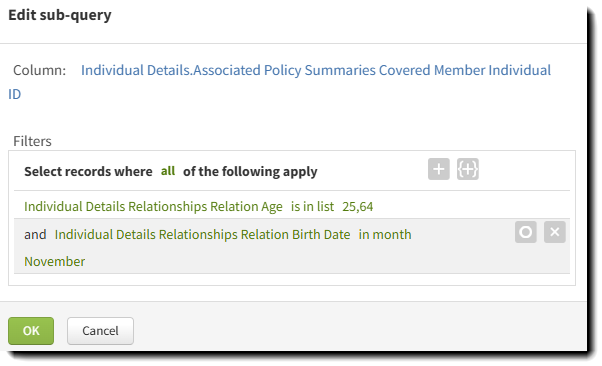Click the Filters section label
This screenshot has width=602, height=366.
32,141
